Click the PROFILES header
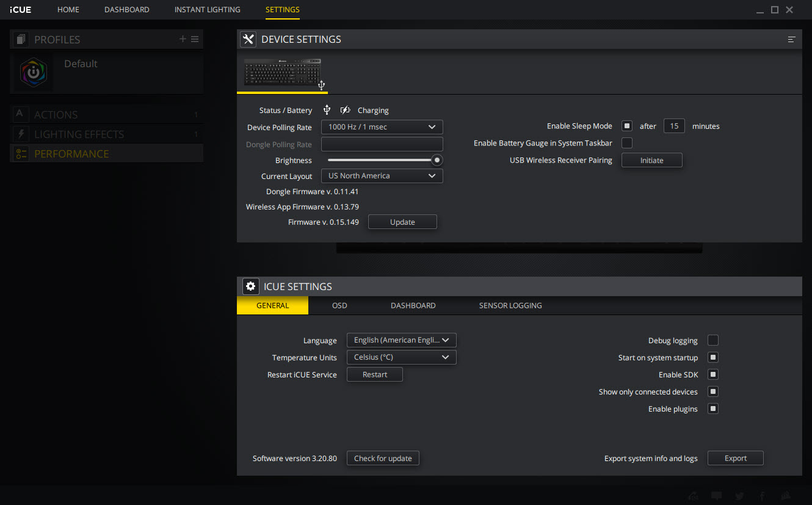The height and width of the screenshot is (505, 812). [x=107, y=40]
